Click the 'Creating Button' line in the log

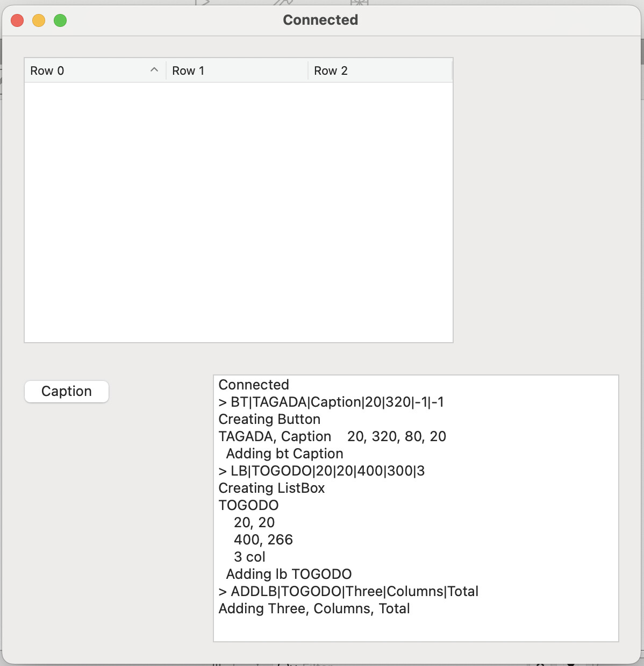(x=269, y=419)
